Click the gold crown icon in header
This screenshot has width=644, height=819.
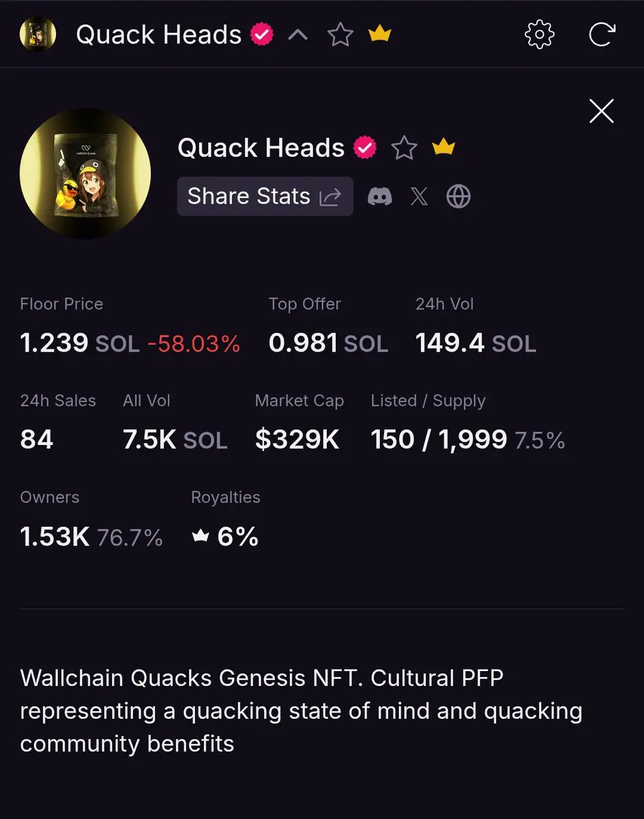click(379, 34)
